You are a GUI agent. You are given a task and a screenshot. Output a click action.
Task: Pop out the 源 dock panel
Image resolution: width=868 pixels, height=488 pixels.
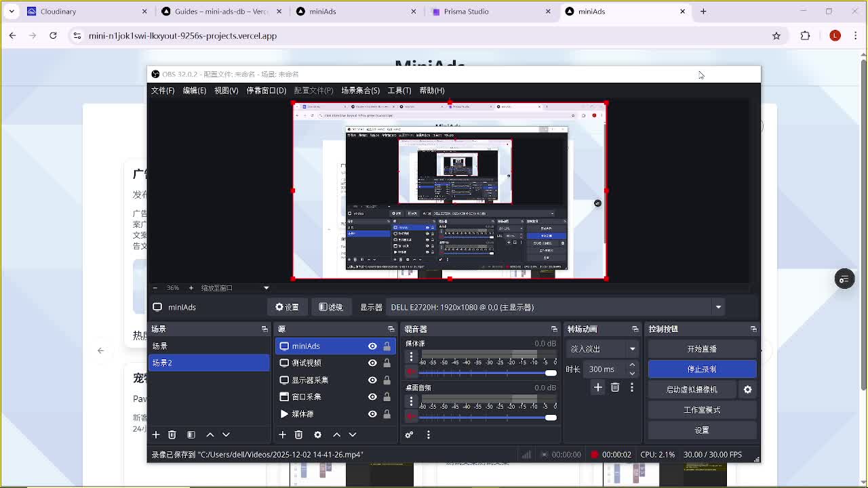391,329
